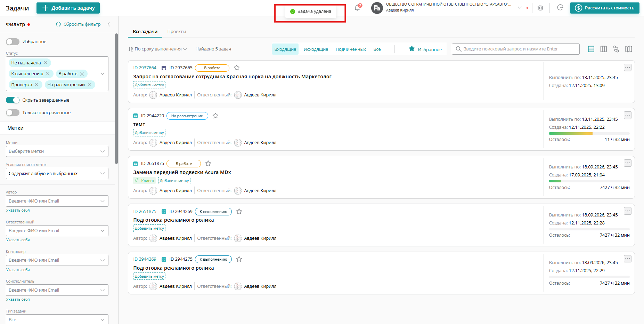Toggle the Избранное switch in the filter
Screen dimensions: 644x324
(13, 42)
